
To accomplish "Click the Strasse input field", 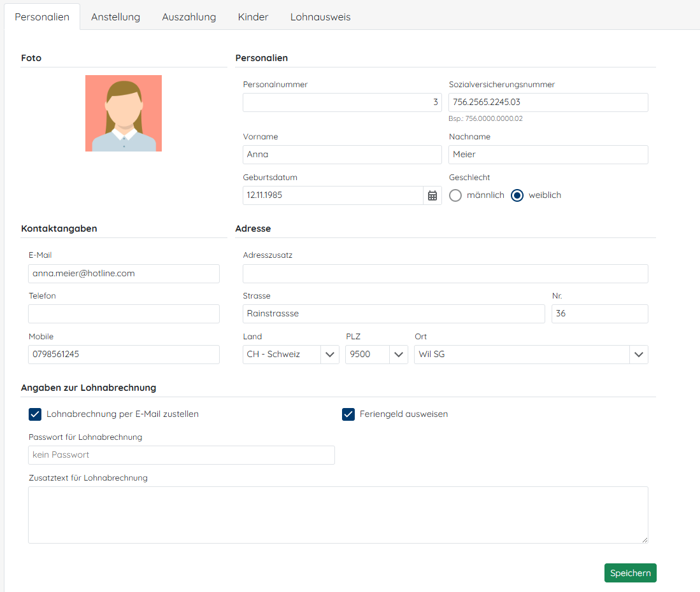I will tap(394, 314).
